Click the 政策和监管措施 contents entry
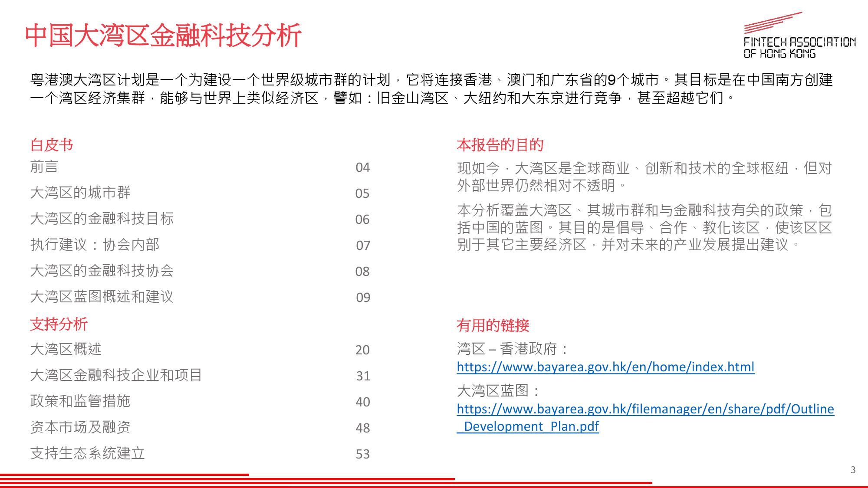The width and height of the screenshot is (868, 488). (x=80, y=402)
